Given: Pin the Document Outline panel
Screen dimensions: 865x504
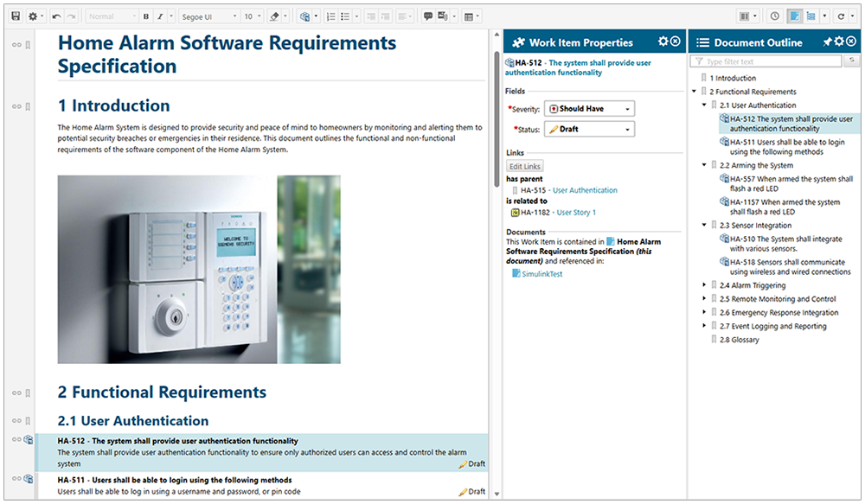Looking at the screenshot, I should pos(828,41).
